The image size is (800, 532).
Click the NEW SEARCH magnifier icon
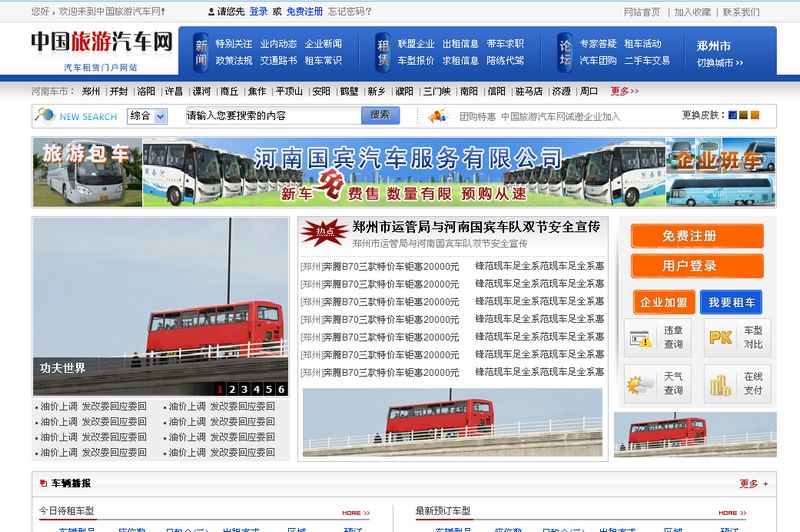[x=45, y=115]
